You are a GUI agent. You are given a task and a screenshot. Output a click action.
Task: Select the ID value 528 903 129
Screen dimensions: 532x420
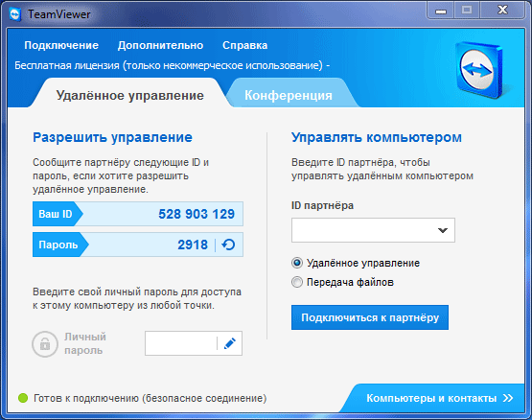tap(197, 214)
